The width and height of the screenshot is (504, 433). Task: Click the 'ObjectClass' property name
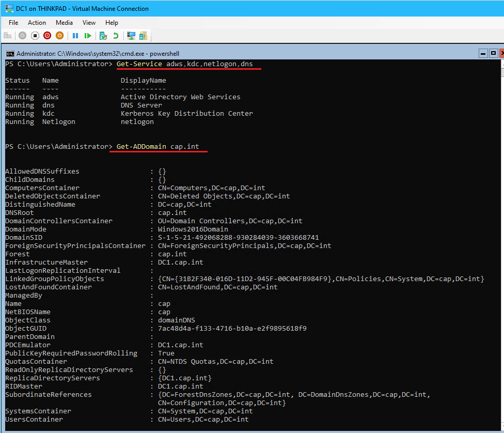point(28,320)
